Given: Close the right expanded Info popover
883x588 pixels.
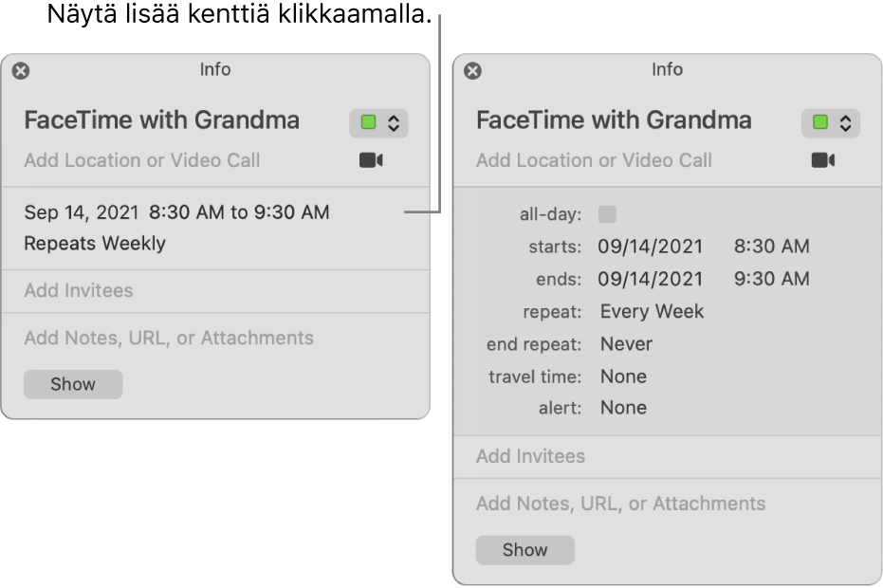Looking at the screenshot, I should pyautogui.click(x=472, y=71).
